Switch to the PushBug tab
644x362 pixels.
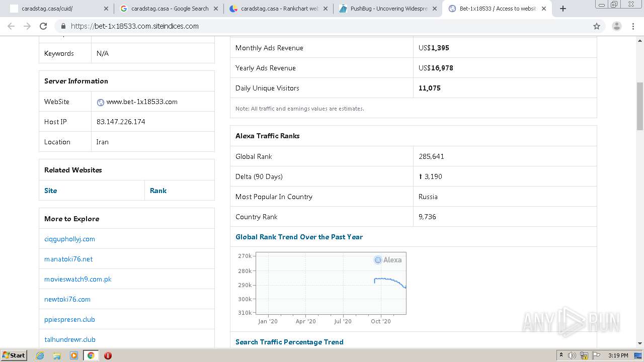coord(388,9)
